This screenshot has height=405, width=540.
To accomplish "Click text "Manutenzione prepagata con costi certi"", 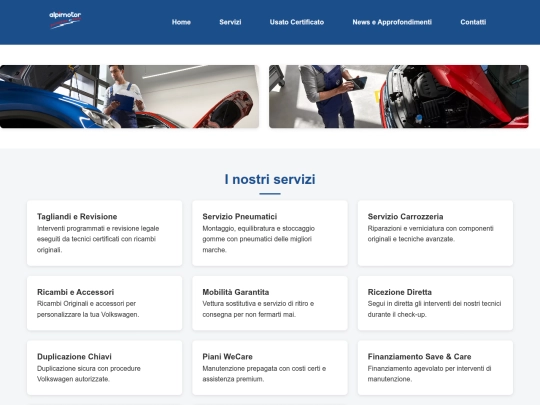I will (262, 368).
